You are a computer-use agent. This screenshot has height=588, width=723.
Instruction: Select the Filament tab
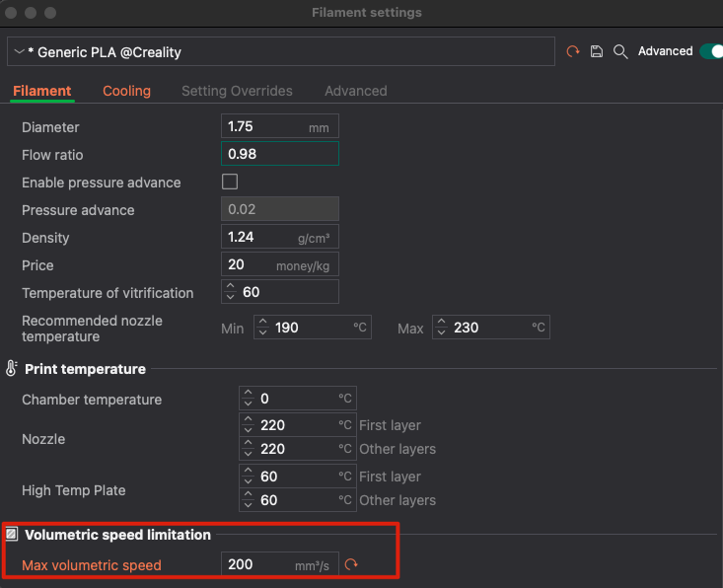click(x=41, y=91)
